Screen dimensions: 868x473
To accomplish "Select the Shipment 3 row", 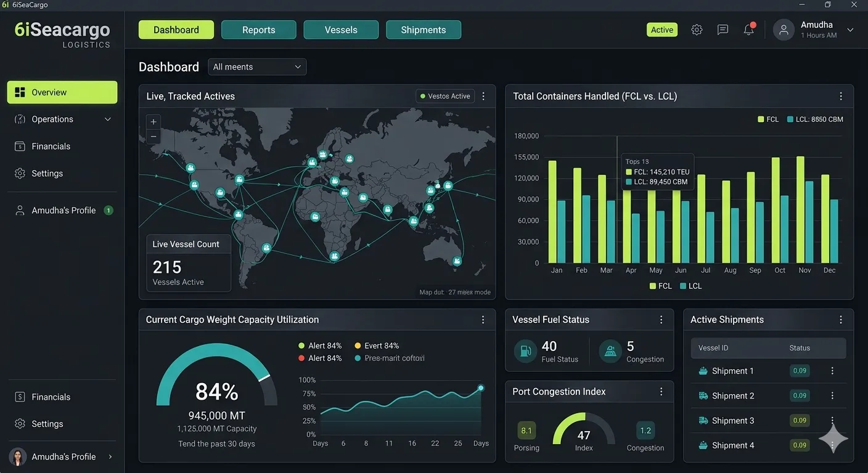I will [x=768, y=421].
